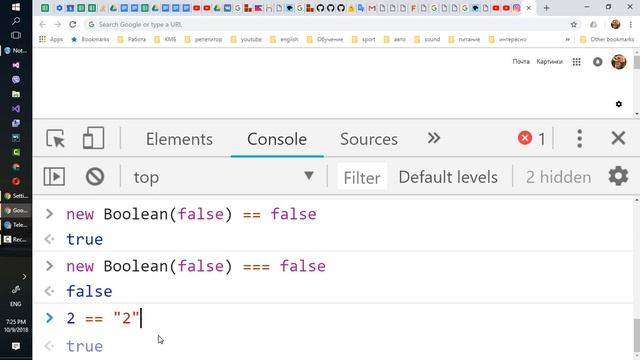Click the Почта link on Google page
Screen dimensions: 640x360
521,62
